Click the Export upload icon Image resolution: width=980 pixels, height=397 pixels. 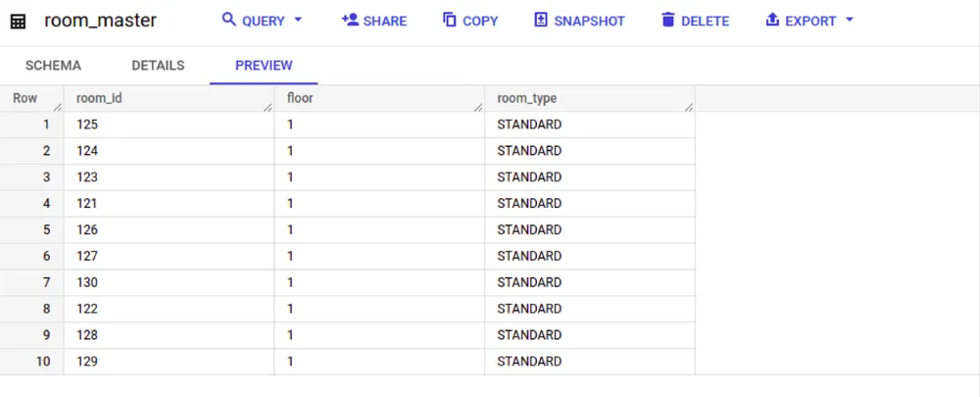click(x=772, y=20)
